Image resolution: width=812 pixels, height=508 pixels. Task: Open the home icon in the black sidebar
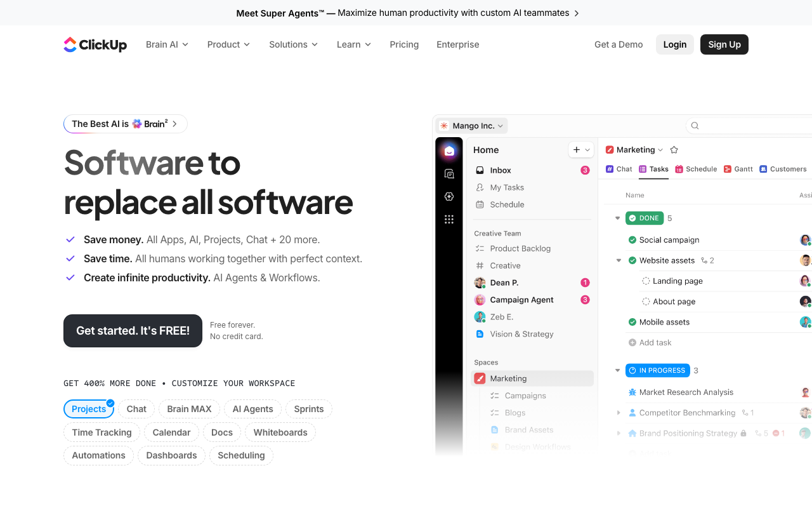(x=449, y=151)
